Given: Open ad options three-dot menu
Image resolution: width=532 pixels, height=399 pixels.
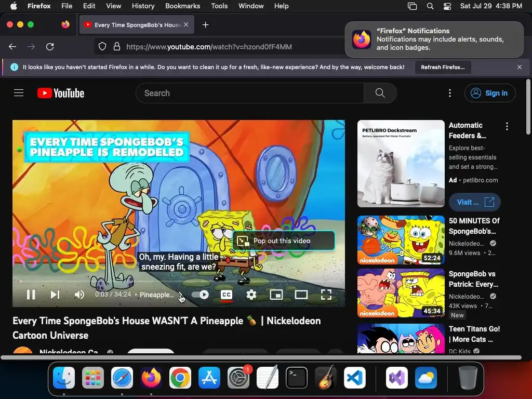Looking at the screenshot, I should point(507,126).
